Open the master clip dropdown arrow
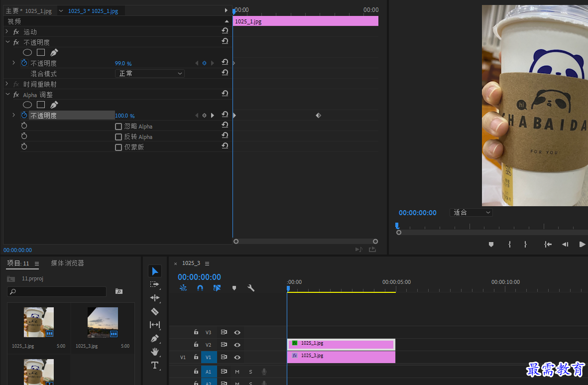This screenshot has width=588, height=385. [61, 11]
